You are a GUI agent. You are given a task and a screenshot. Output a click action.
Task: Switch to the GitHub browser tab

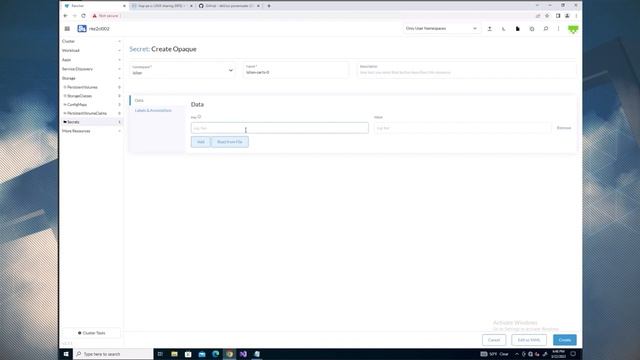tap(229, 6)
